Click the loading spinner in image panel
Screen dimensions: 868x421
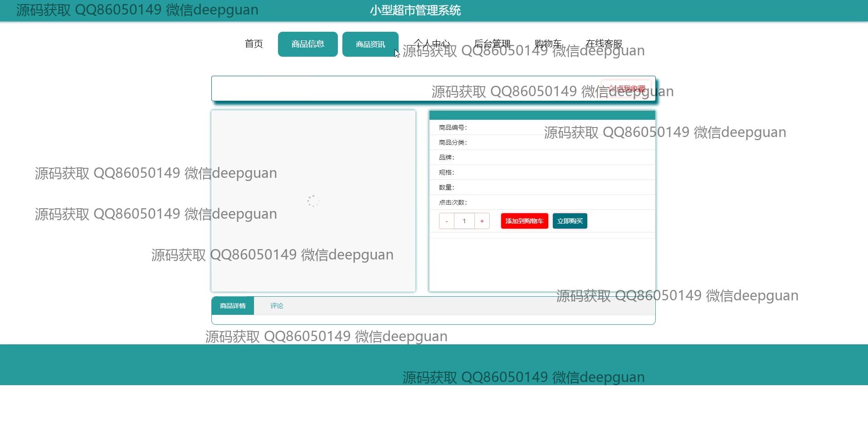(313, 201)
